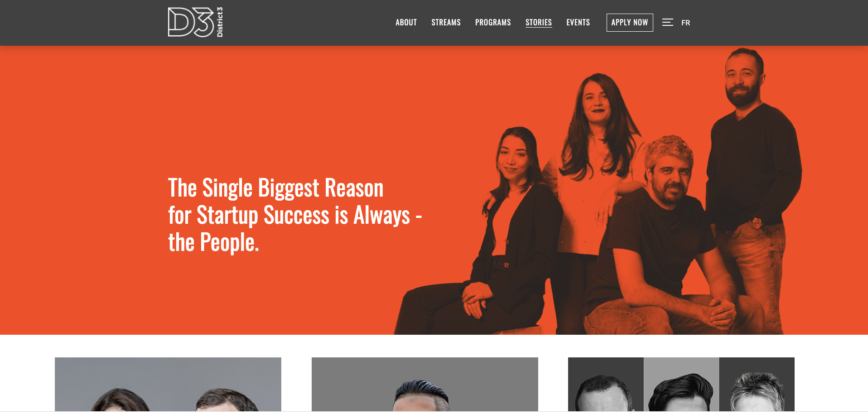Go to the Streams menu item
Image resolution: width=868 pixels, height=414 pixels.
[446, 22]
